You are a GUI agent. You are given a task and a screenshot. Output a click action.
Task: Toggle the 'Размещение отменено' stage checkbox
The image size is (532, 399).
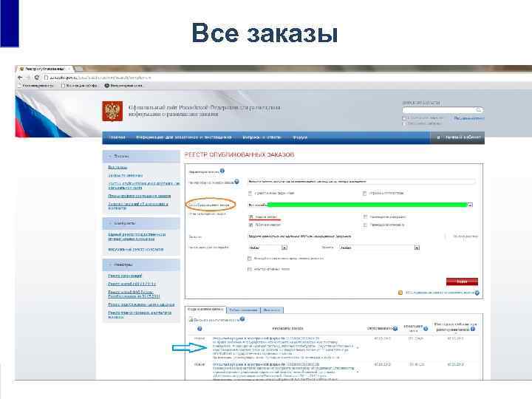366,225
